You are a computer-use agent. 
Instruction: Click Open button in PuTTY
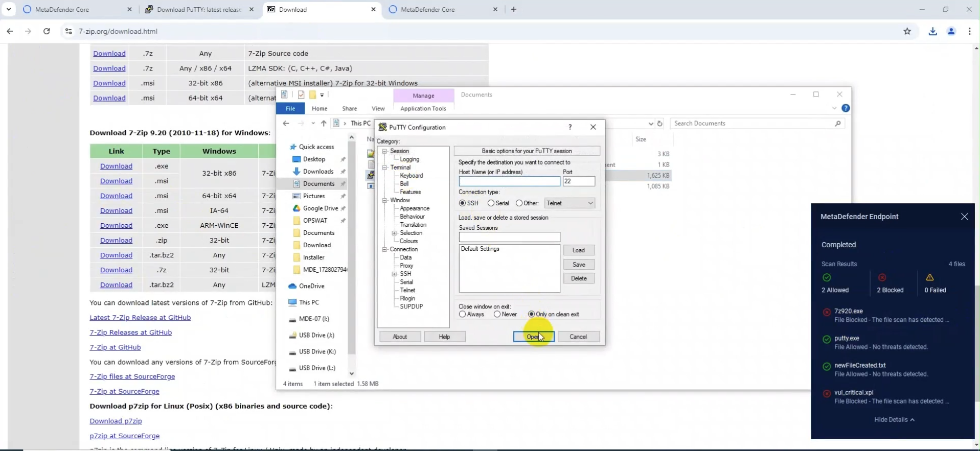coord(534,337)
